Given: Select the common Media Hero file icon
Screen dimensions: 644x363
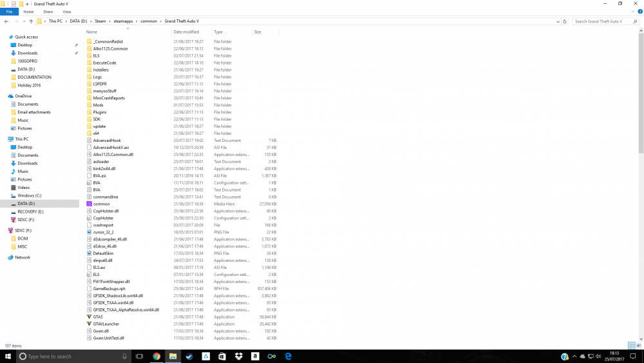Looking at the screenshot, I should [89, 204].
